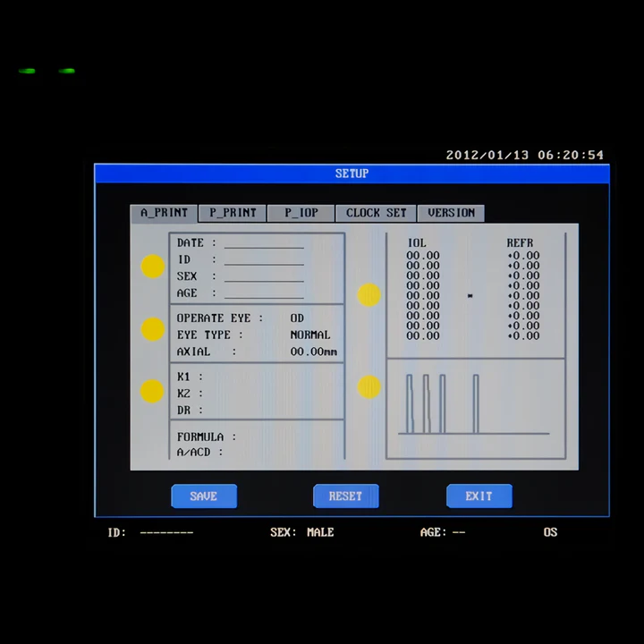644x644 pixels.
Task: Click the EXIT button
Action: point(479,496)
